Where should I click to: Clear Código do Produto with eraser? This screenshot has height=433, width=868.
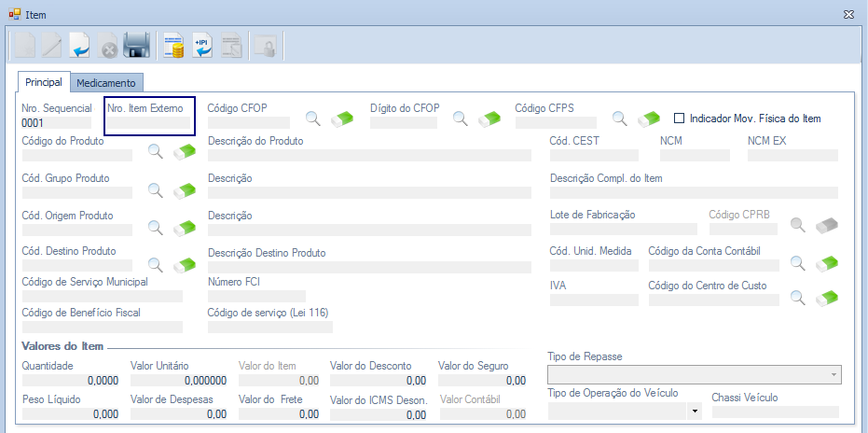click(185, 151)
